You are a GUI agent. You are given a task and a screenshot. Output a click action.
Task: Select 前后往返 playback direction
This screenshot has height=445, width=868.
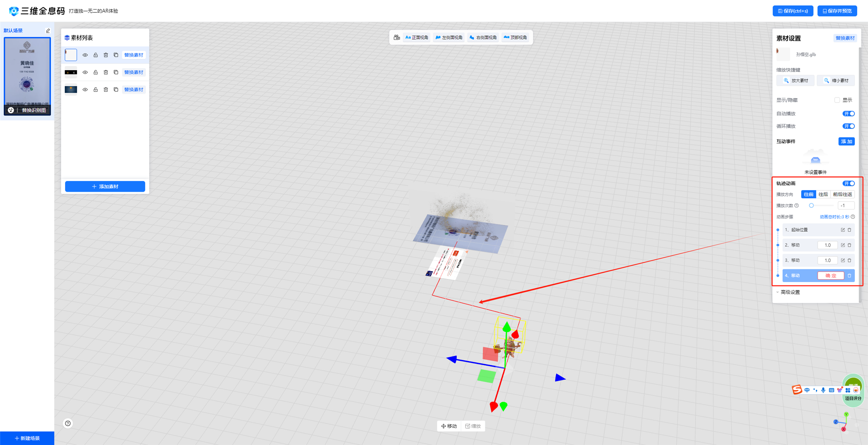pos(842,194)
